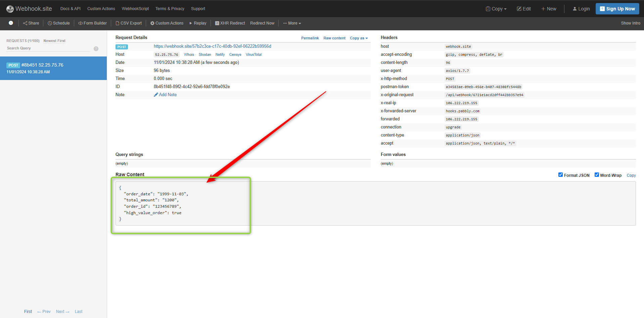Click the user-agent value axios/1.7.7
Screen dimensions: 644x318
(x=457, y=71)
